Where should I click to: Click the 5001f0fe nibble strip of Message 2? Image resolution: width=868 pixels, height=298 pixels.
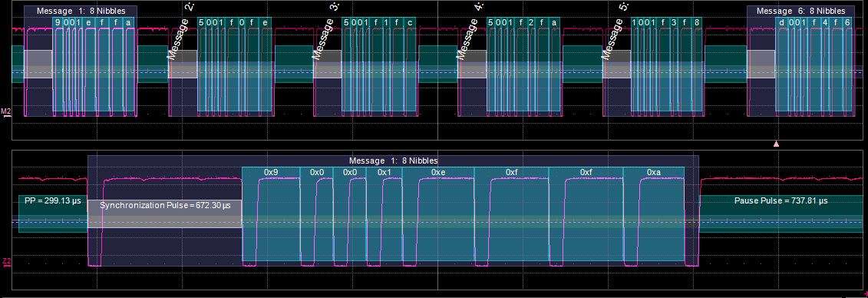tap(235, 22)
